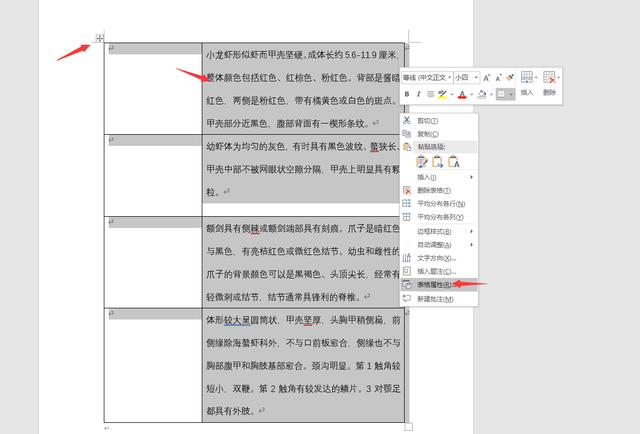The width and height of the screenshot is (640, 434).
Task: Click text line starting 与黑色，有亮桔红色
Action: (x=302, y=251)
